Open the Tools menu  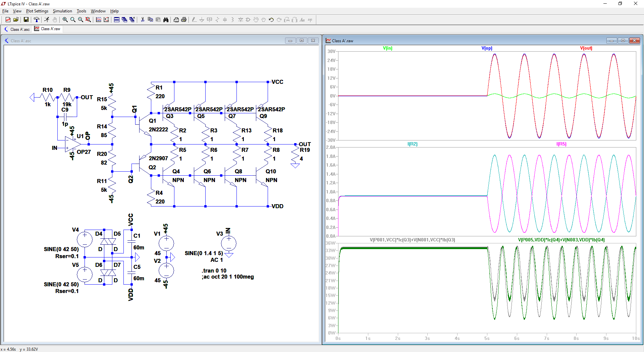(82, 11)
